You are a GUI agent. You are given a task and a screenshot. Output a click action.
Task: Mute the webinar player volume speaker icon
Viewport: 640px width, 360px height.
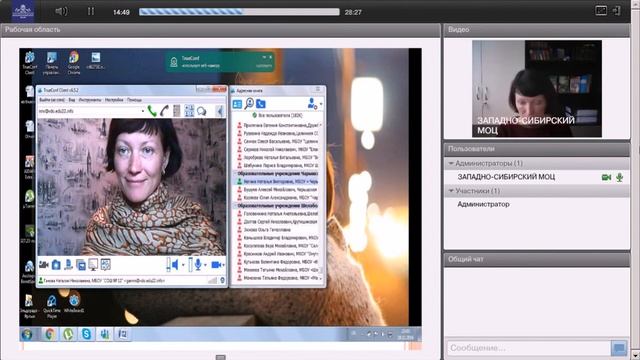61,11
